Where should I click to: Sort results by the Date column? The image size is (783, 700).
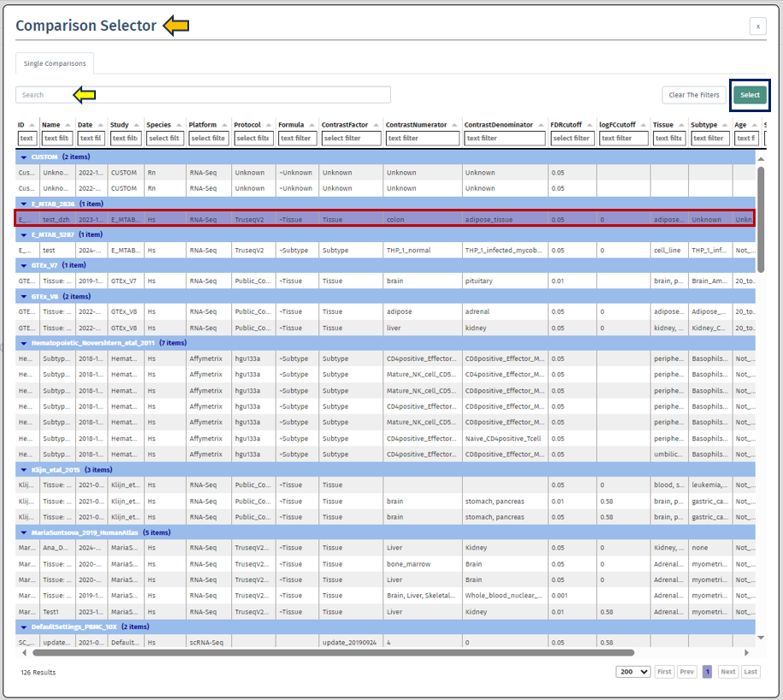point(101,124)
